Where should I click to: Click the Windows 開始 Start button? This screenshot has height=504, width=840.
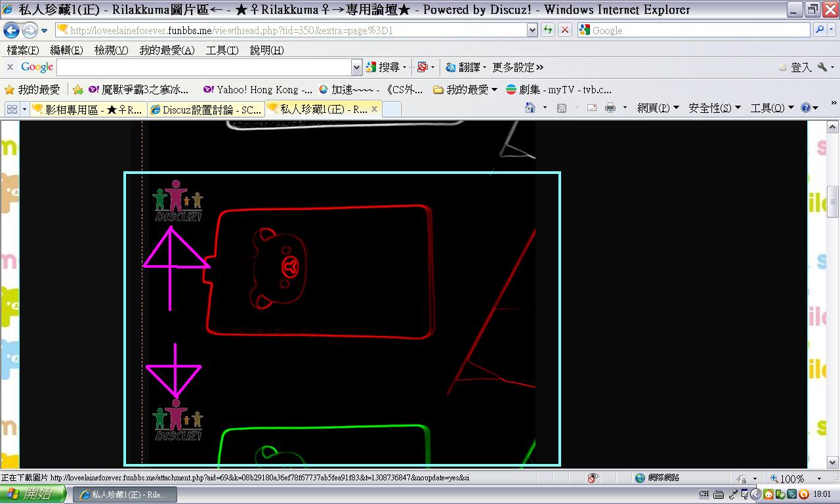(x=33, y=494)
